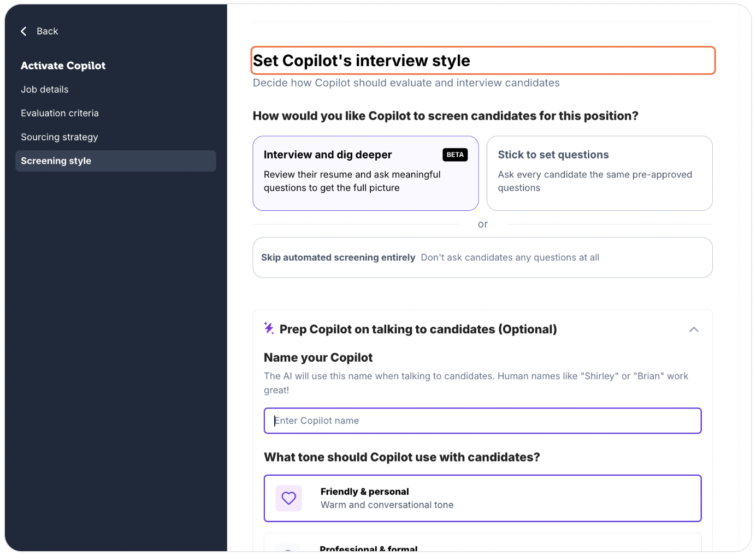The image size is (756, 555).
Task: Click the Back link text
Action: point(48,31)
